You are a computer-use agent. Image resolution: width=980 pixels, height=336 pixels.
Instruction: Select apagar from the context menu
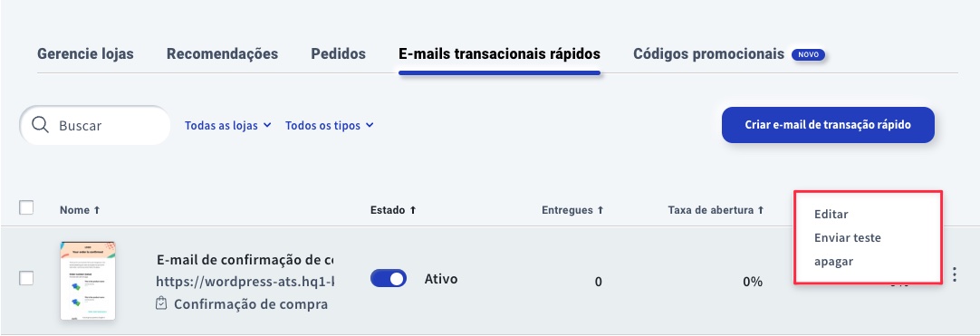(834, 262)
